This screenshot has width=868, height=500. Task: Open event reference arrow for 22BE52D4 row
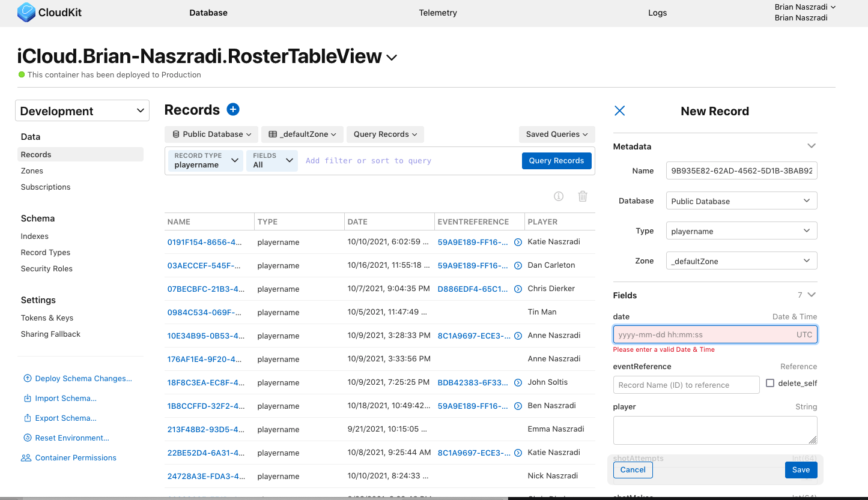point(518,453)
